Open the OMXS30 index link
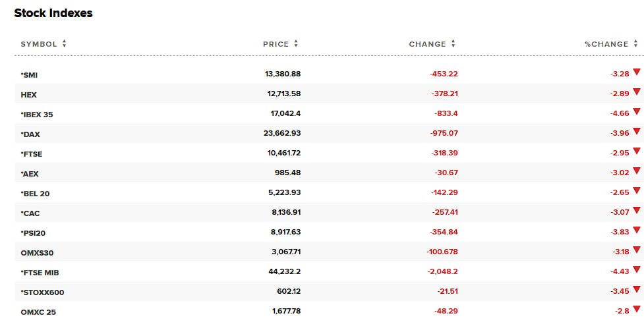This screenshot has height=330, width=644. (37, 253)
